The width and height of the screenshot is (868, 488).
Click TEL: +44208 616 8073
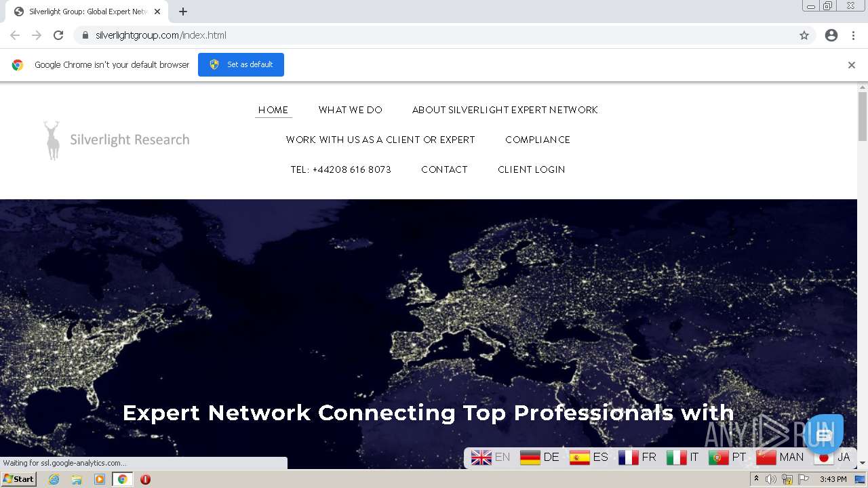tap(341, 169)
